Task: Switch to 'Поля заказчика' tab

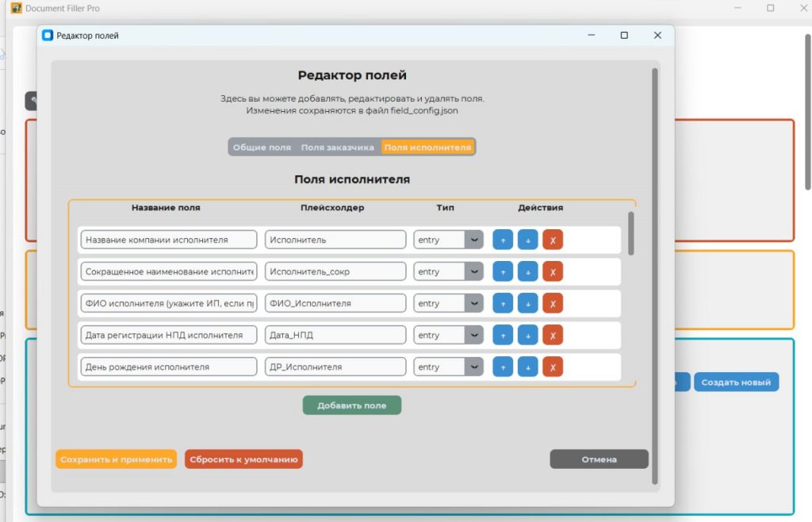Action: [337, 148]
